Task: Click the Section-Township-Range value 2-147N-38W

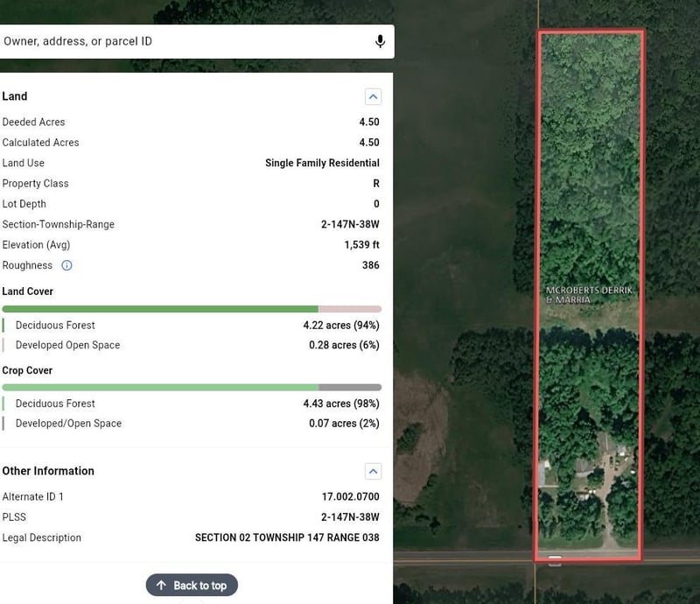Action: click(x=351, y=224)
